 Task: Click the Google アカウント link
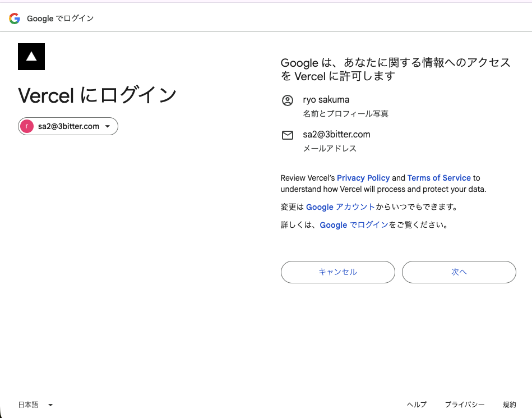(340, 206)
